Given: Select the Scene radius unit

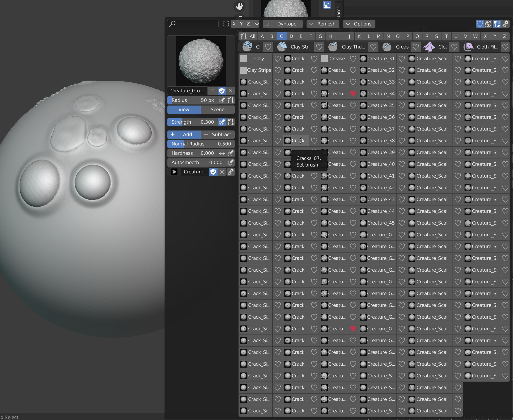Looking at the screenshot, I should point(218,109).
